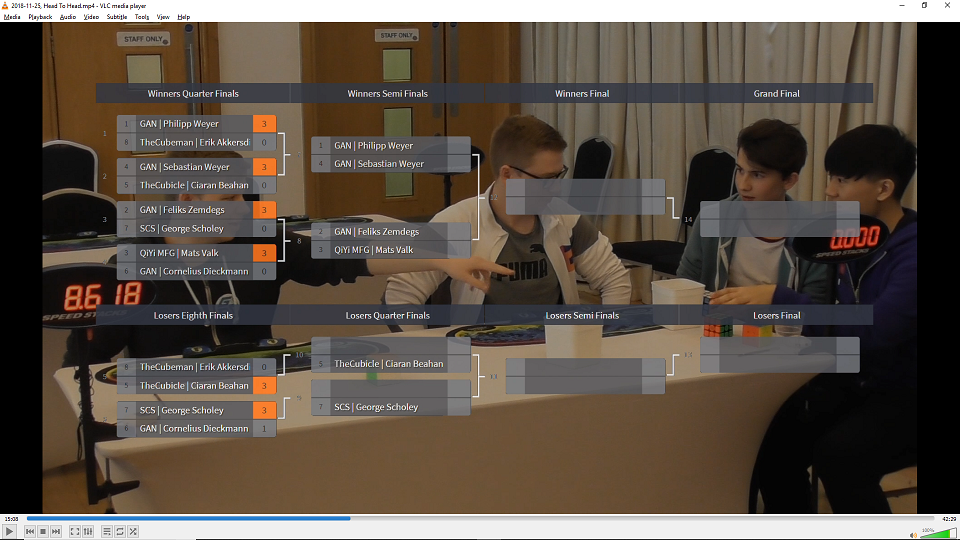Show extended settings equalizer panel
Screen dimensions: 960x540
(88, 531)
